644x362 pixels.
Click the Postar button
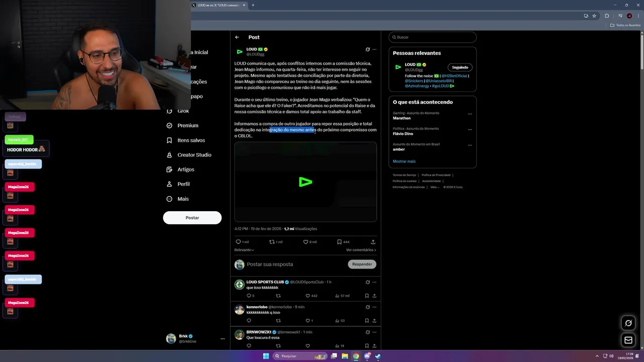pyautogui.click(x=192, y=218)
